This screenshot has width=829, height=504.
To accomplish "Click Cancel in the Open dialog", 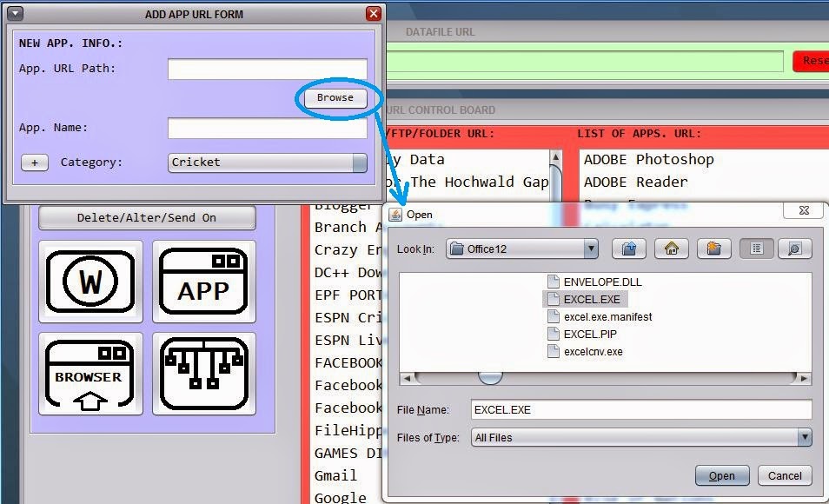I will pos(785,476).
